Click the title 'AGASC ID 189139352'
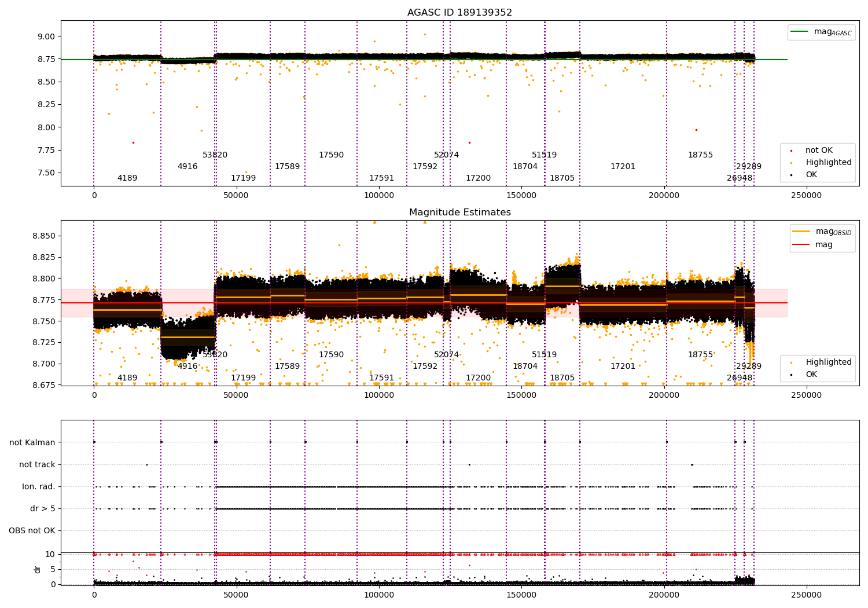Image resolution: width=868 pixels, height=608 pixels. click(459, 13)
